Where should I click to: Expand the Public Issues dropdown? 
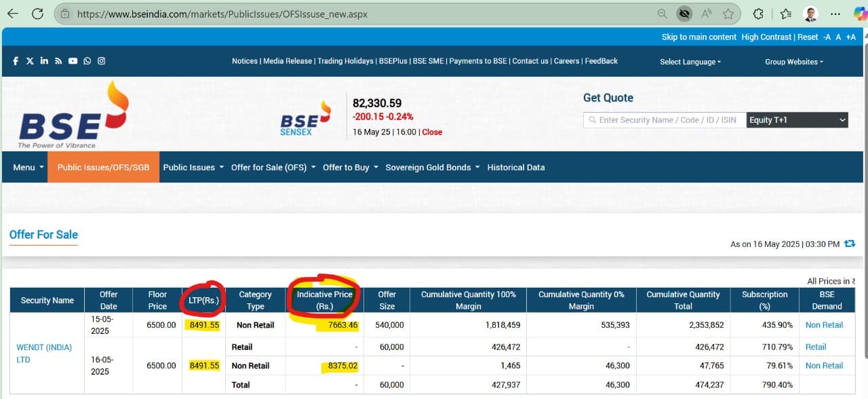193,167
